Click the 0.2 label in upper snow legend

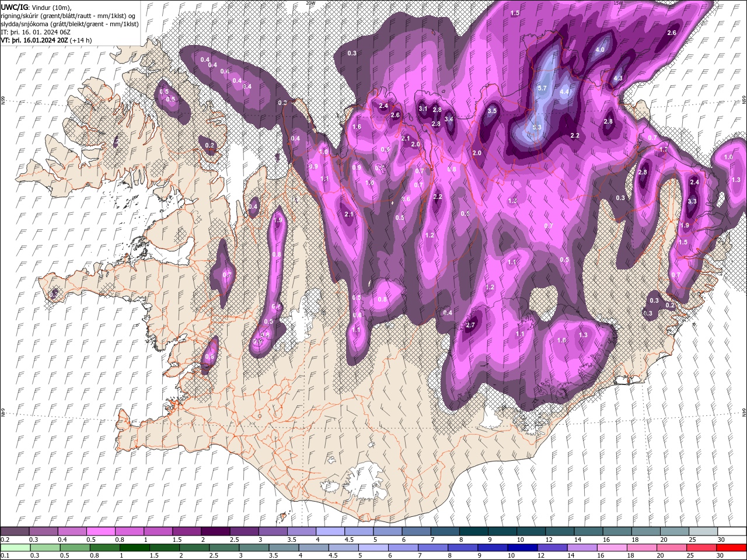[x=5, y=540]
